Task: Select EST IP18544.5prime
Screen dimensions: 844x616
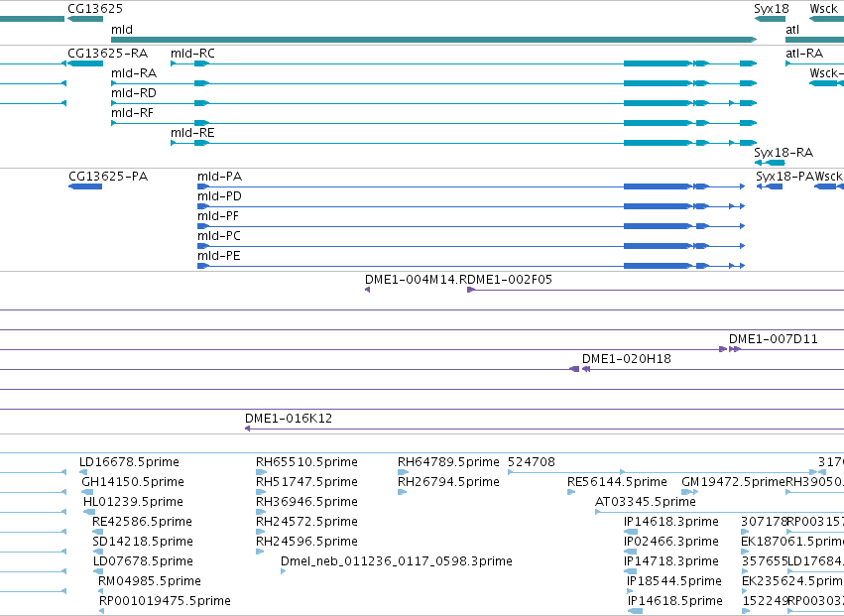Action: coord(674,581)
